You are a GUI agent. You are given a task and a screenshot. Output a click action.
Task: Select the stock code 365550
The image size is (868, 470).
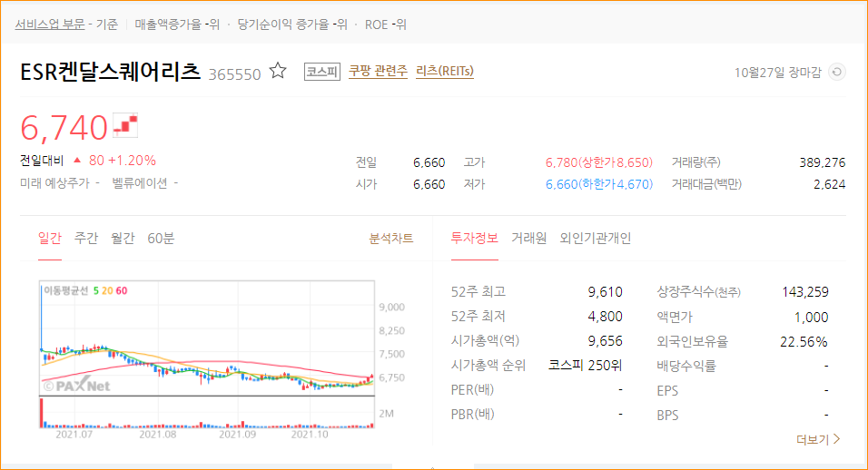[234, 74]
